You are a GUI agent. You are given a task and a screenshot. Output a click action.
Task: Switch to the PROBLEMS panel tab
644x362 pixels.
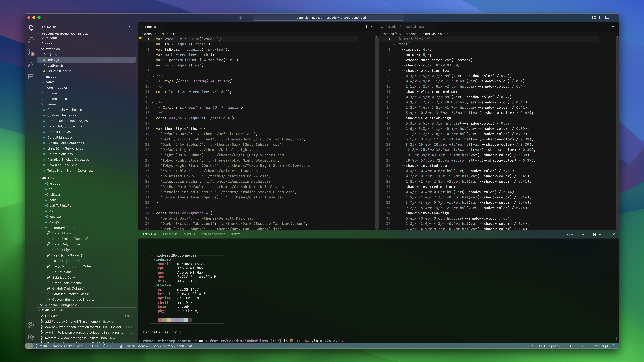170,234
